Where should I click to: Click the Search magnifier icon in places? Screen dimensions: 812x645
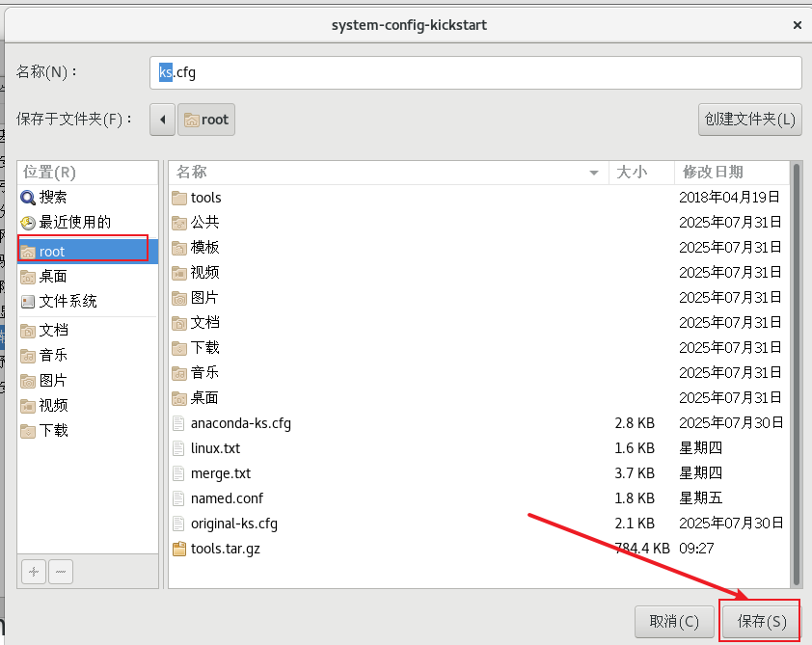28,198
